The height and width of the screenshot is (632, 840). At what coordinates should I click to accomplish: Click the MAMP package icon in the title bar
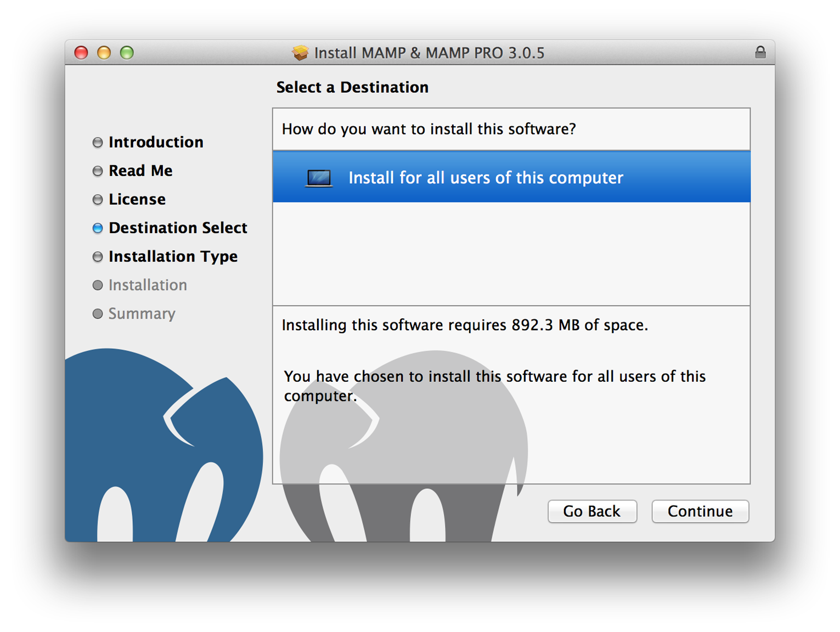coord(300,53)
